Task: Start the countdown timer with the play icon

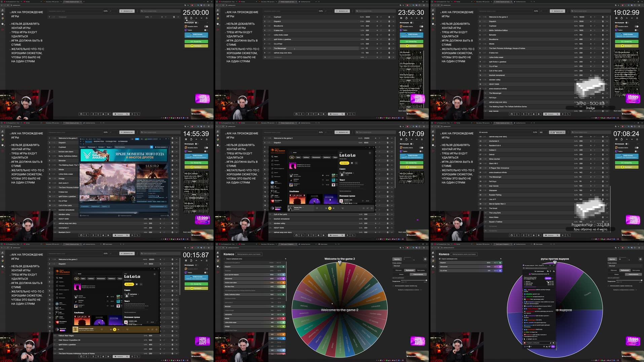Action: coord(186,18)
